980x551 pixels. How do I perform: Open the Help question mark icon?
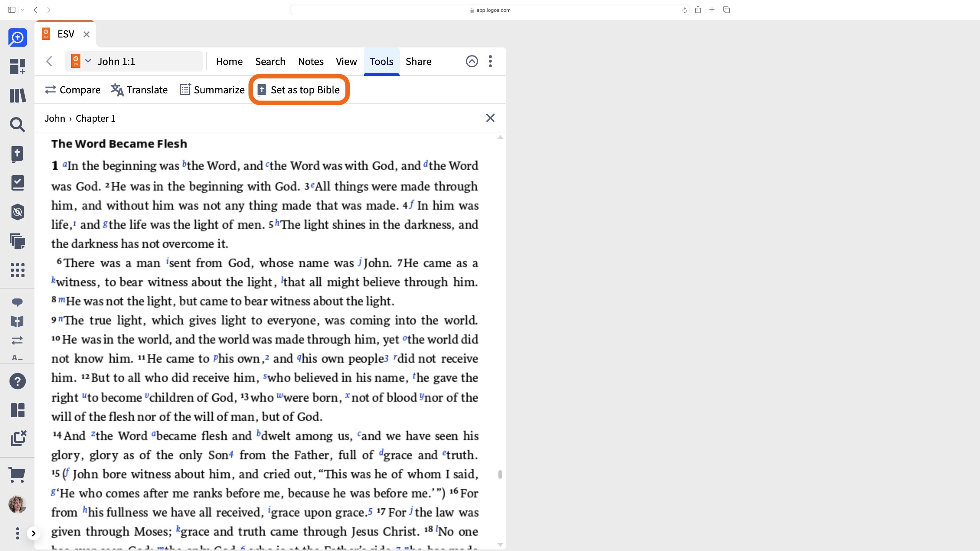coord(18,381)
